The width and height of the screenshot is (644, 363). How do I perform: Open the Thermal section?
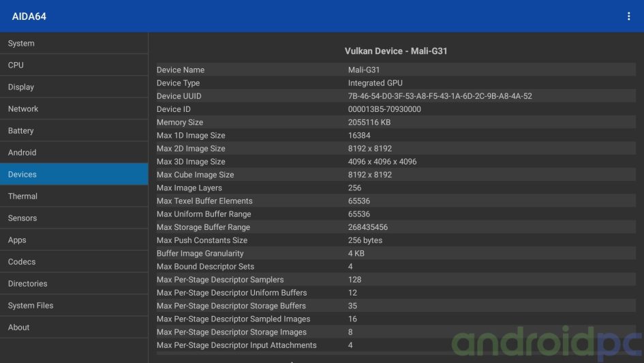tap(74, 196)
